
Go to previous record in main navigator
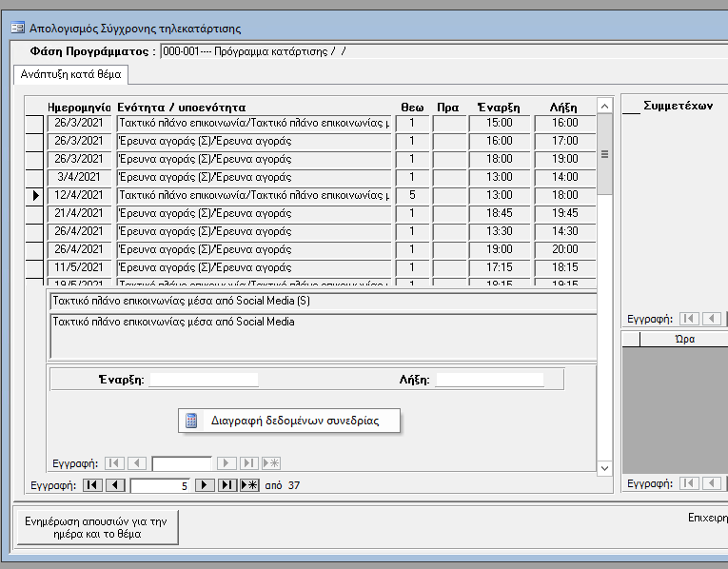point(115,485)
